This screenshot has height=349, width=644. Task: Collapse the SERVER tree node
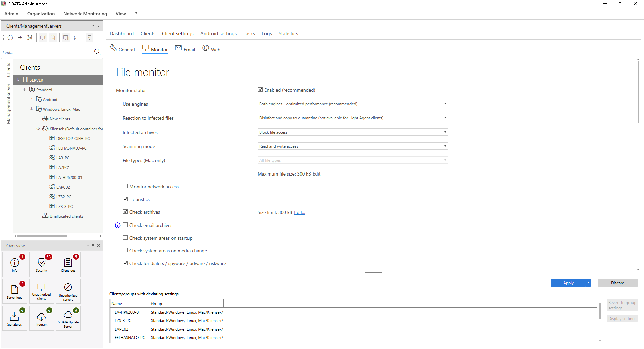click(x=18, y=80)
